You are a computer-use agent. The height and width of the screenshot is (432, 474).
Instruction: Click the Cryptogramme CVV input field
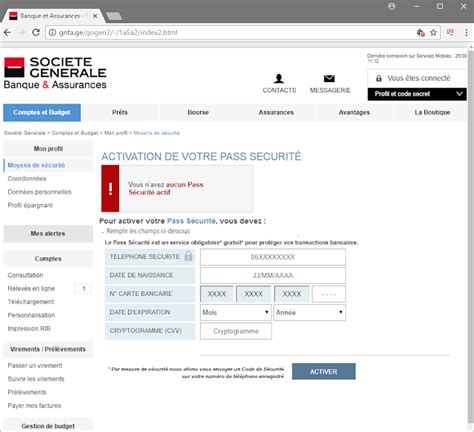pos(236,331)
